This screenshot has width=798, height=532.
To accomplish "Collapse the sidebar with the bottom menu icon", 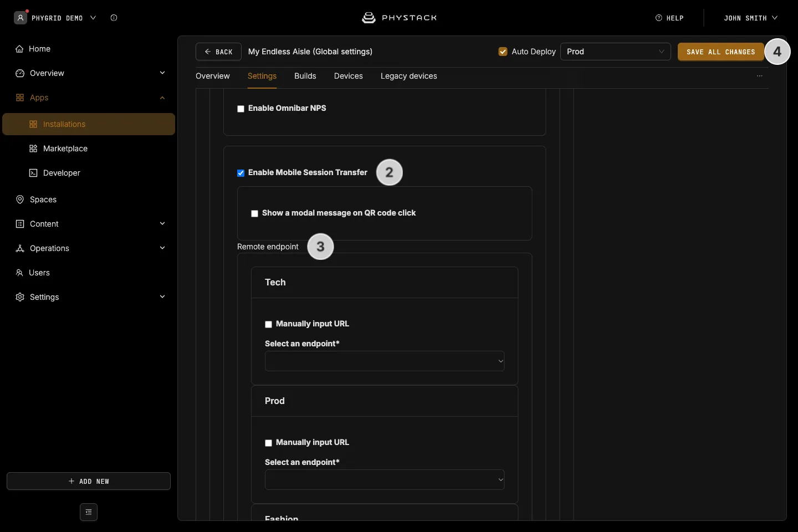I will coord(89,512).
